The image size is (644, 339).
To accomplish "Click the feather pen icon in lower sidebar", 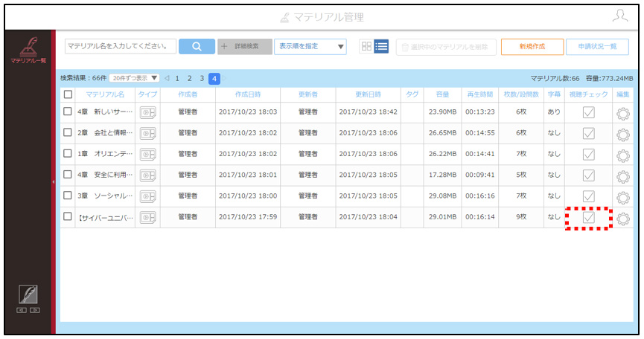I will tap(28, 294).
